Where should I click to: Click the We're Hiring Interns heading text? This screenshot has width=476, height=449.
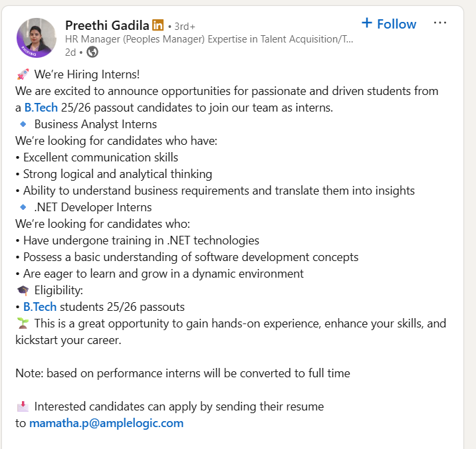87,74
